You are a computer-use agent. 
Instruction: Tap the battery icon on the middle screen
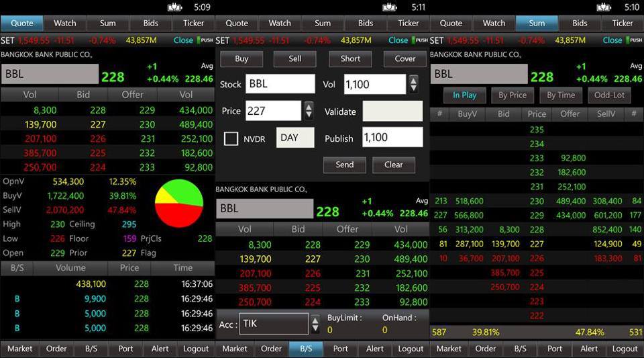pyautogui.click(x=389, y=7)
